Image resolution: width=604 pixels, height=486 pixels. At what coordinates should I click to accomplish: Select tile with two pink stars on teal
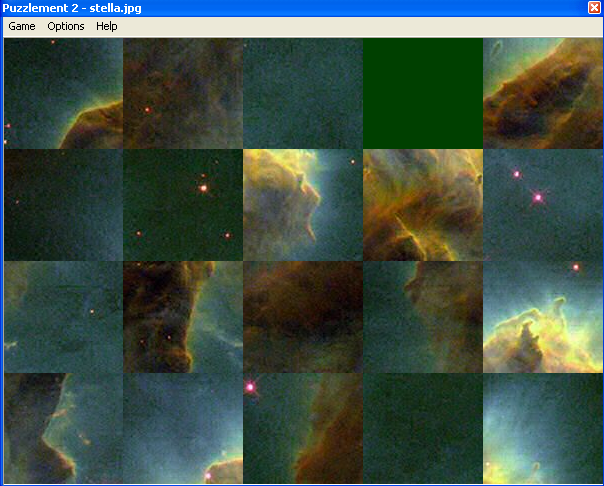pos(543,205)
